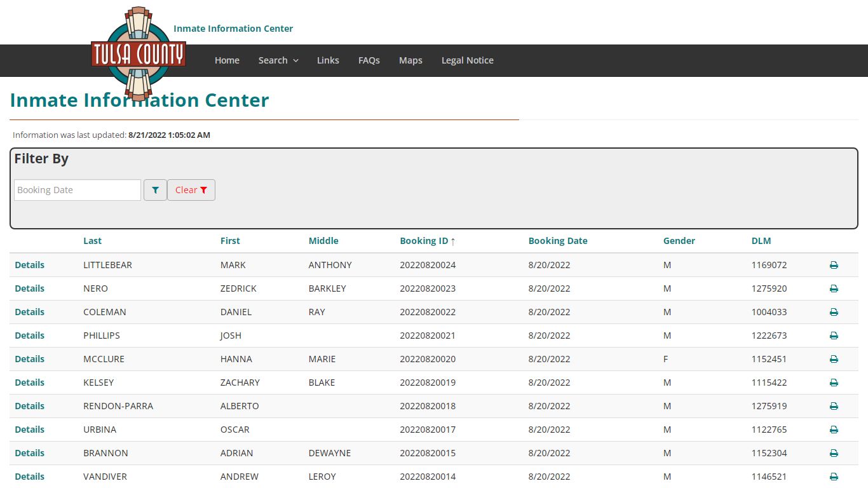
Task: Open Details for LITTLEBEAR
Action: [30, 265]
